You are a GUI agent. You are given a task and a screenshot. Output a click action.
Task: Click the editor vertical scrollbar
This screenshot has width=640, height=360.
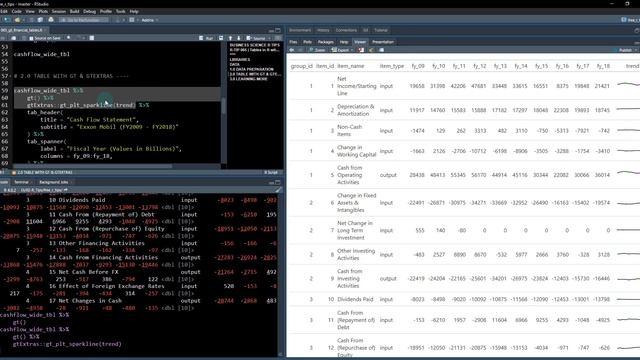point(223,106)
